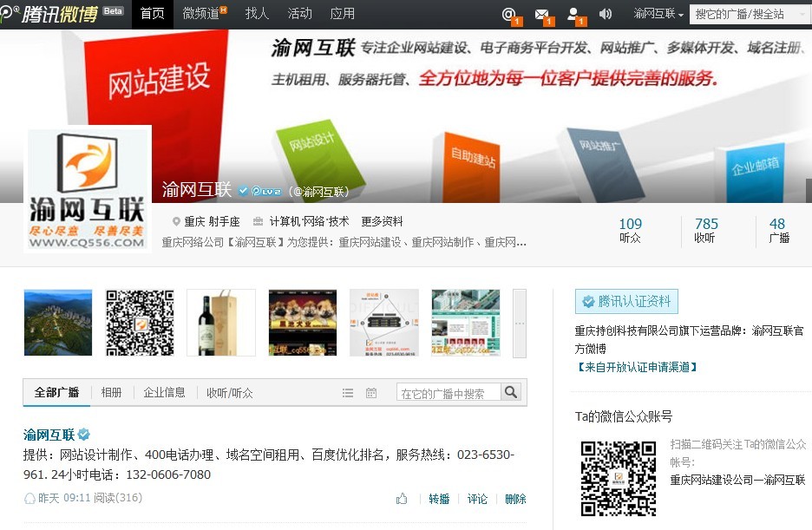Switch to list view icon
Image resolution: width=812 pixels, height=530 pixels.
(x=348, y=393)
